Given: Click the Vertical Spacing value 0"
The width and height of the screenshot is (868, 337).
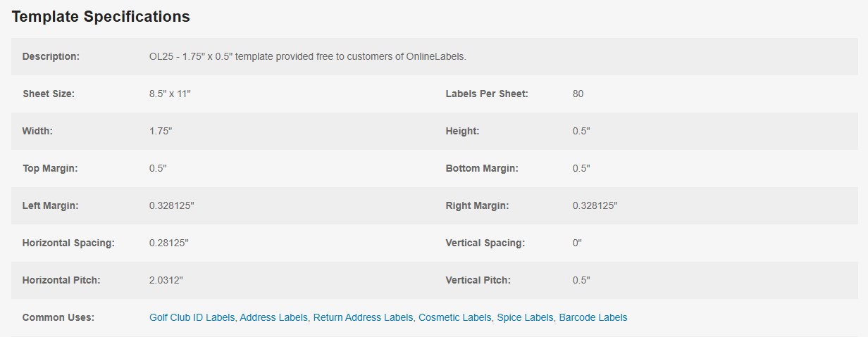Looking at the screenshot, I should pyautogui.click(x=577, y=243).
